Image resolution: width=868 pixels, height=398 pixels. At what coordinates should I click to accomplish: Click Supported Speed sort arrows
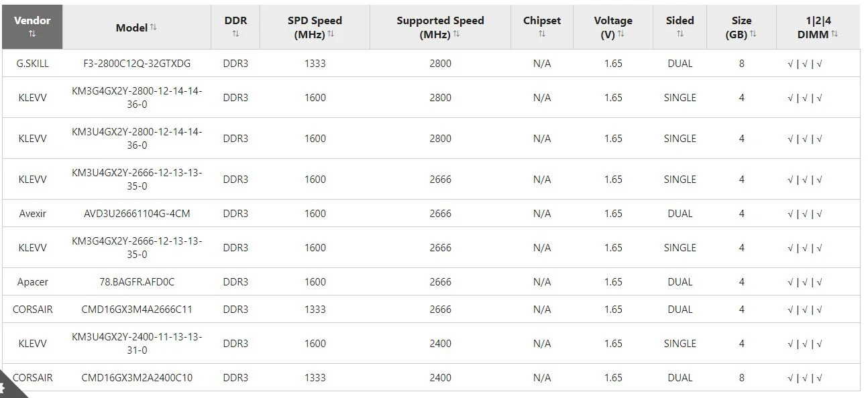(x=456, y=34)
